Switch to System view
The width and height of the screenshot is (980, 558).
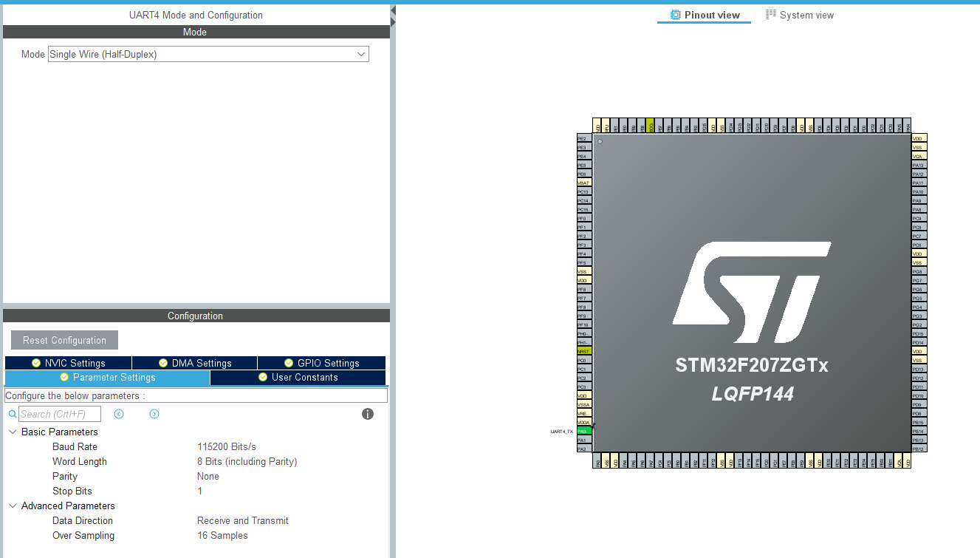pos(800,15)
